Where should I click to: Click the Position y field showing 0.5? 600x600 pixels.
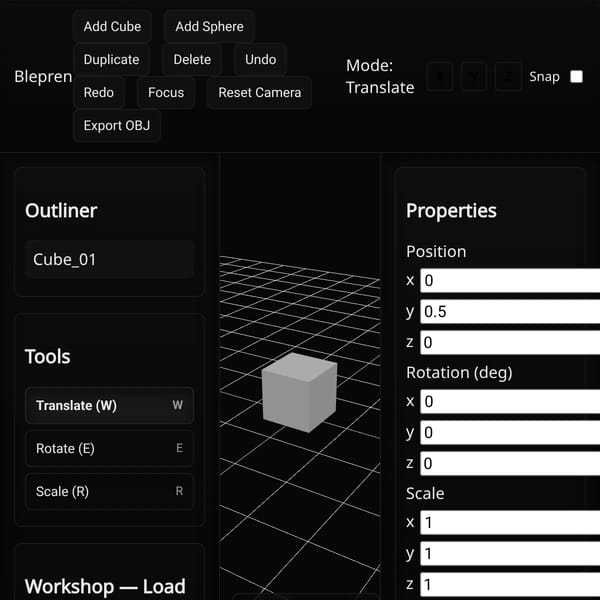[x=510, y=311]
